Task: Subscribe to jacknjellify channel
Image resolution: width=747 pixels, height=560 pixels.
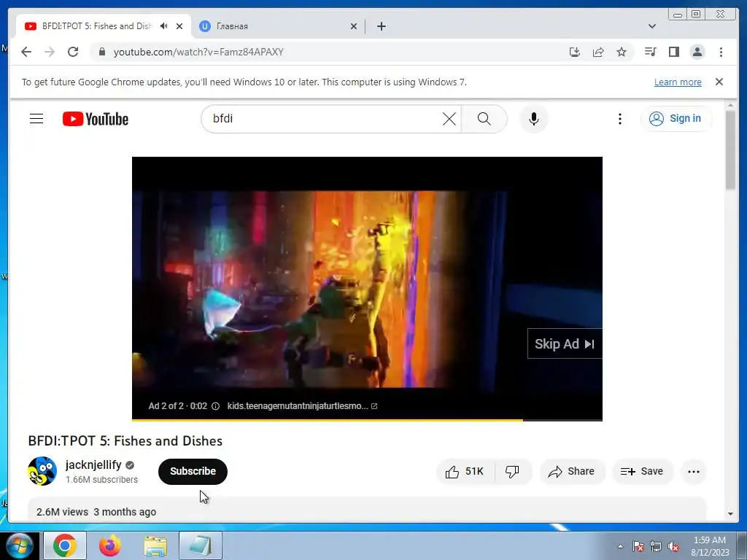Action: [193, 472]
